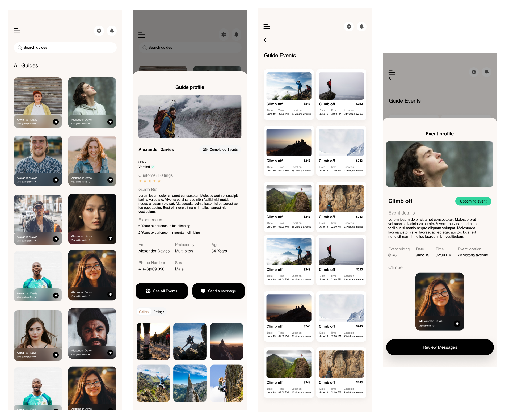Open View profile link on Climber card

[x=427, y=326]
